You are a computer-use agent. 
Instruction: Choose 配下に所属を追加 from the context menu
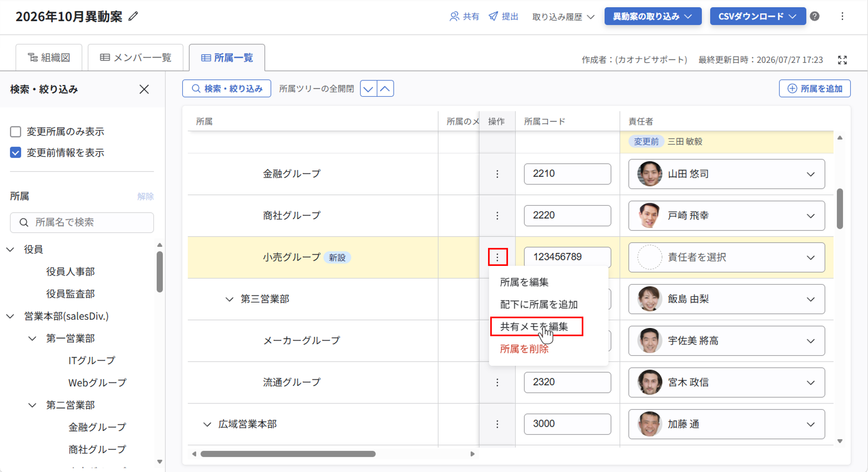pyautogui.click(x=539, y=304)
